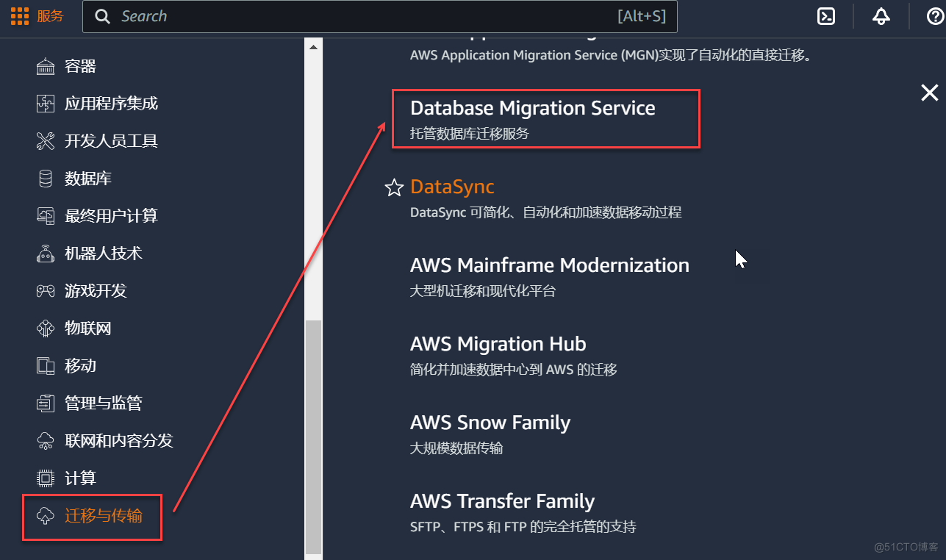Open the notifications bell icon
This screenshot has width=946, height=560.
[x=881, y=16]
